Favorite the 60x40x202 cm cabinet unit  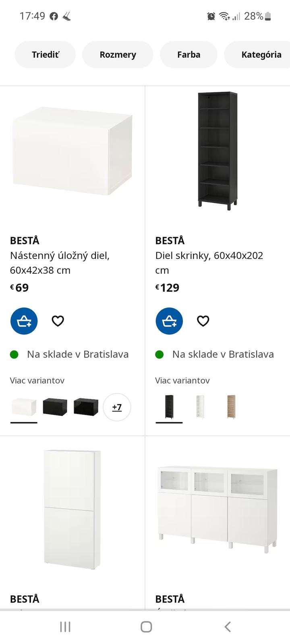click(x=203, y=321)
